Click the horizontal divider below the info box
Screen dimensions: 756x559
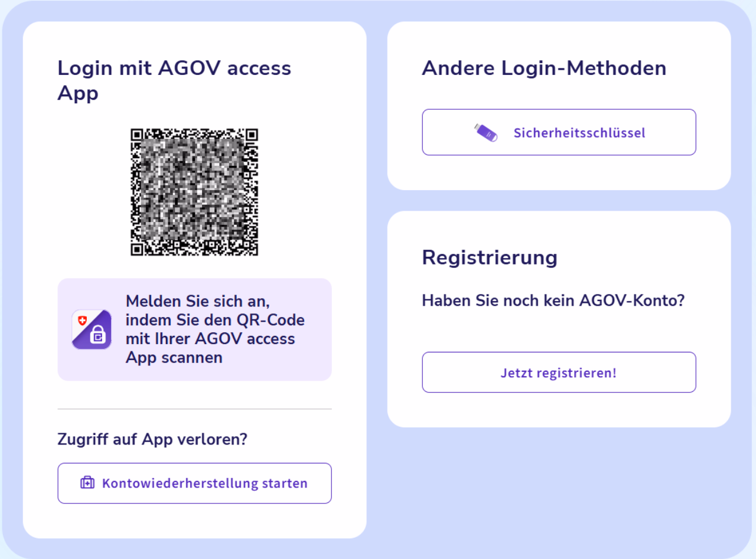coord(194,408)
